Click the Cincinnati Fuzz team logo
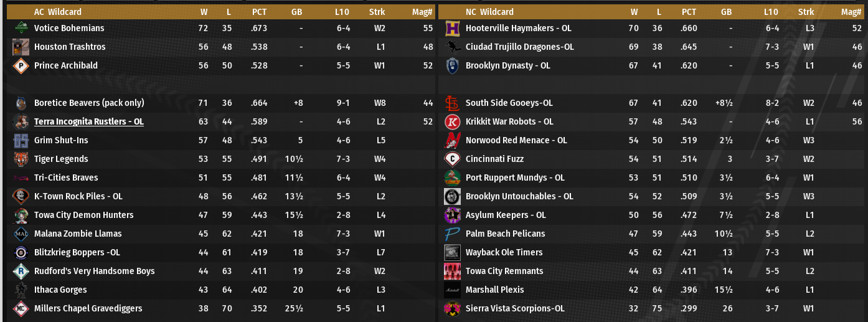Viewport: 868px width, 322px height. (453, 159)
